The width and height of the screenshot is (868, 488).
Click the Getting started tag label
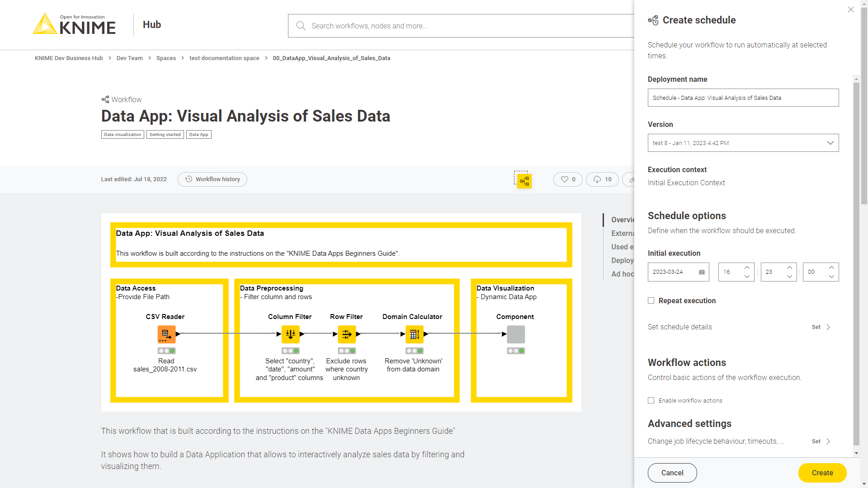(x=165, y=134)
